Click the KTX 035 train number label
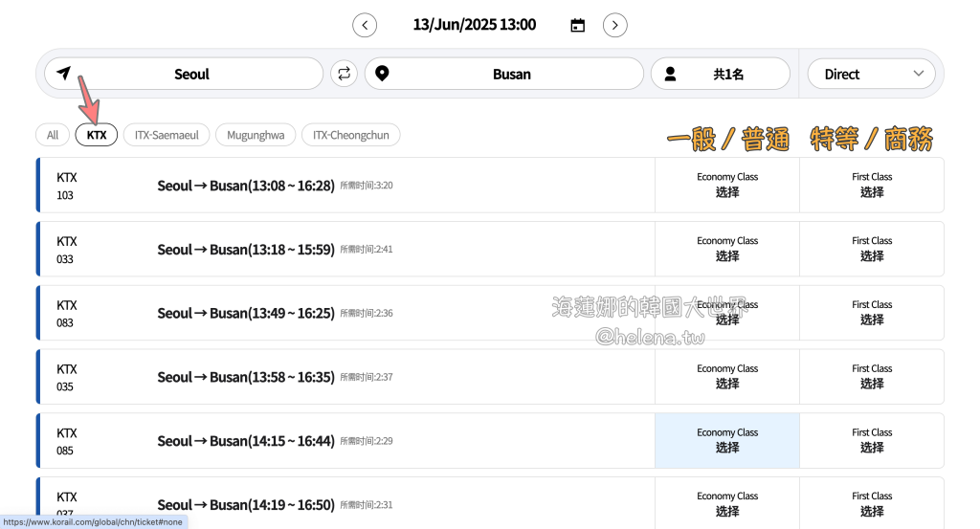980x529 pixels. click(x=66, y=378)
